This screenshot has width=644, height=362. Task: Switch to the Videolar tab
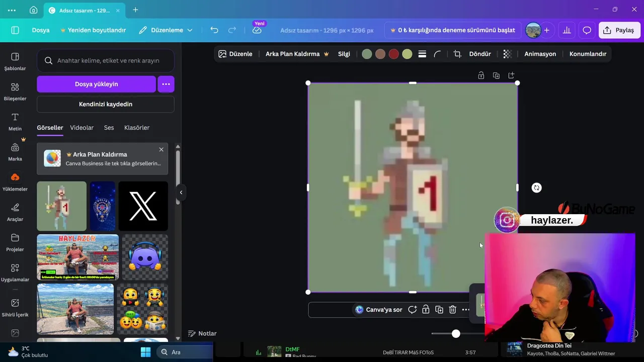point(82,128)
